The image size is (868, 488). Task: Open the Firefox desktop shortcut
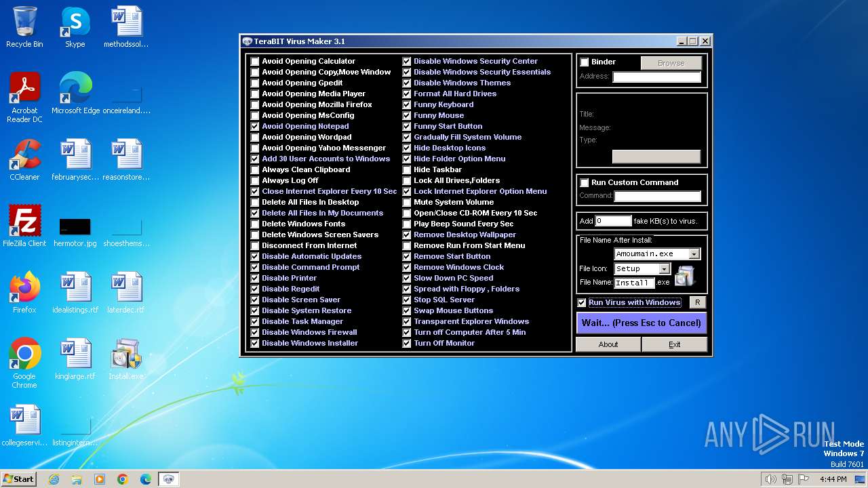point(24,293)
